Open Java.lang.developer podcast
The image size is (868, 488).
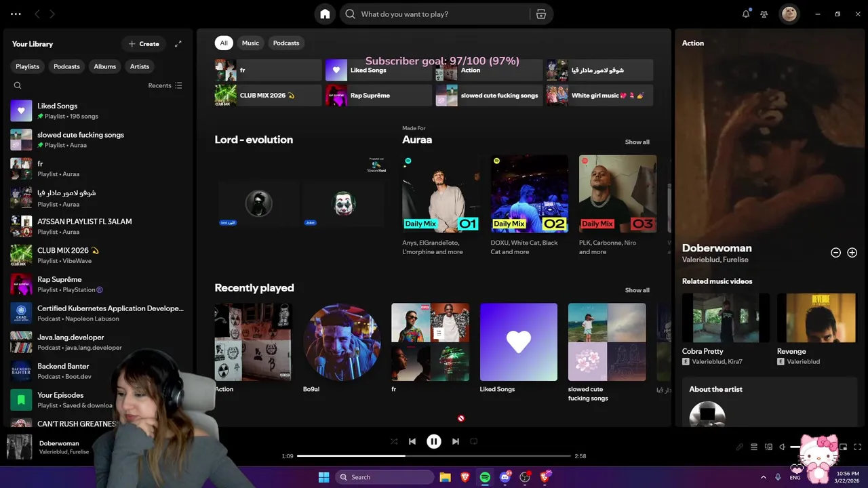click(98, 342)
